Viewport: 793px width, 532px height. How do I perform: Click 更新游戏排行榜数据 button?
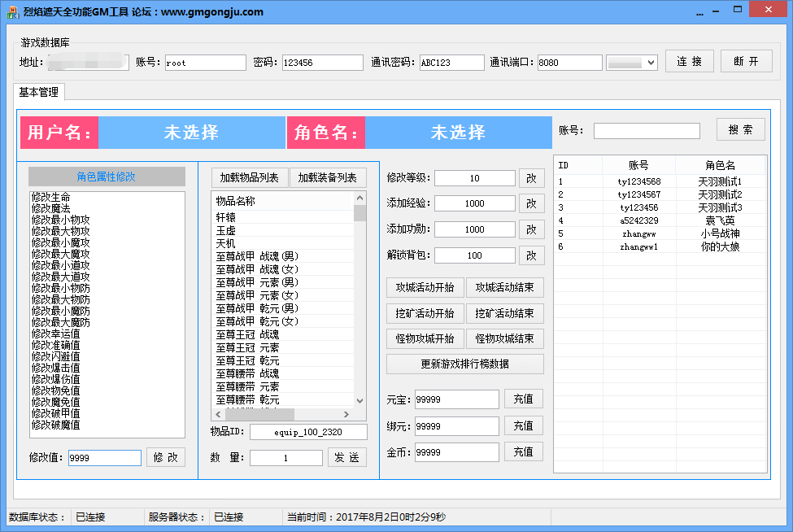pos(464,364)
